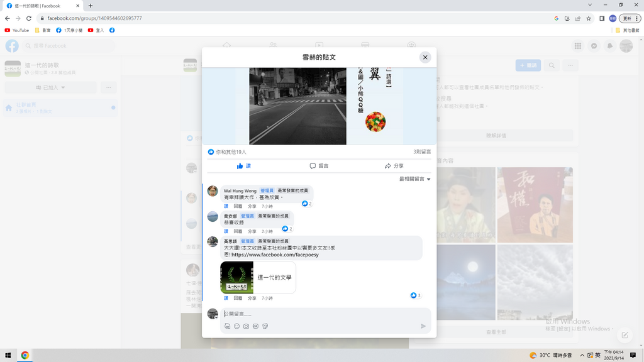This screenshot has height=362, width=644.
Task: View who reacted to the post (你和其他19人)
Action: tap(231, 152)
